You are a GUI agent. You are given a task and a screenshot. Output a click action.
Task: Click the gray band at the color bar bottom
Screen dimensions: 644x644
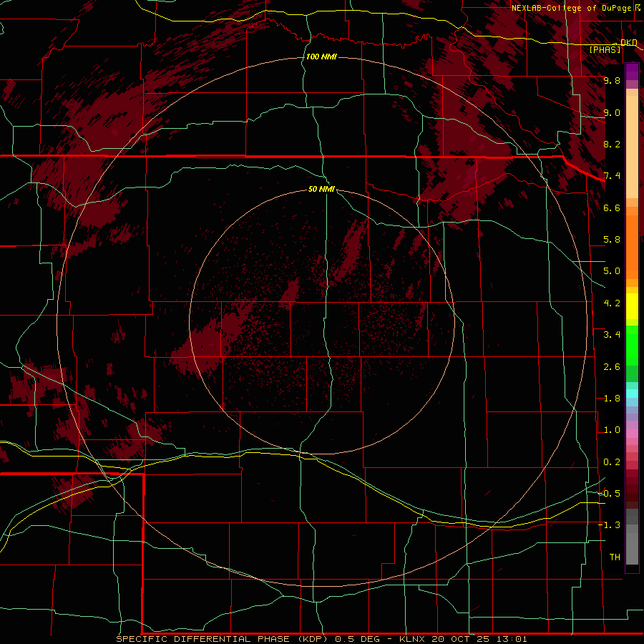632,536
